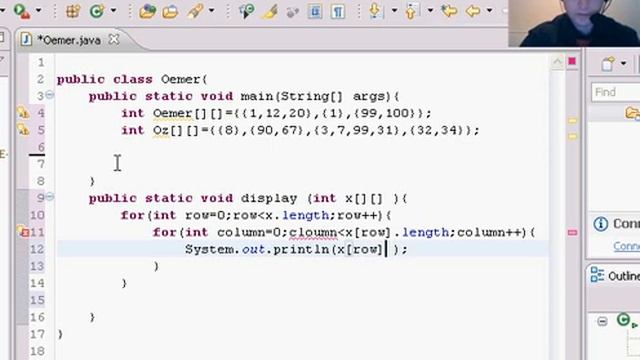
Task: Click the Back navigation arrow icon
Action: pyautogui.click(x=473, y=11)
